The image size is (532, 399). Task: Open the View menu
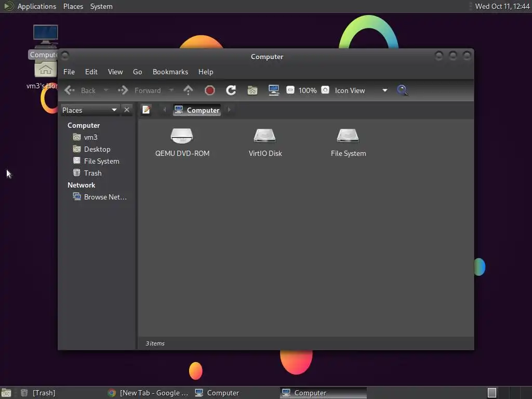(x=115, y=72)
